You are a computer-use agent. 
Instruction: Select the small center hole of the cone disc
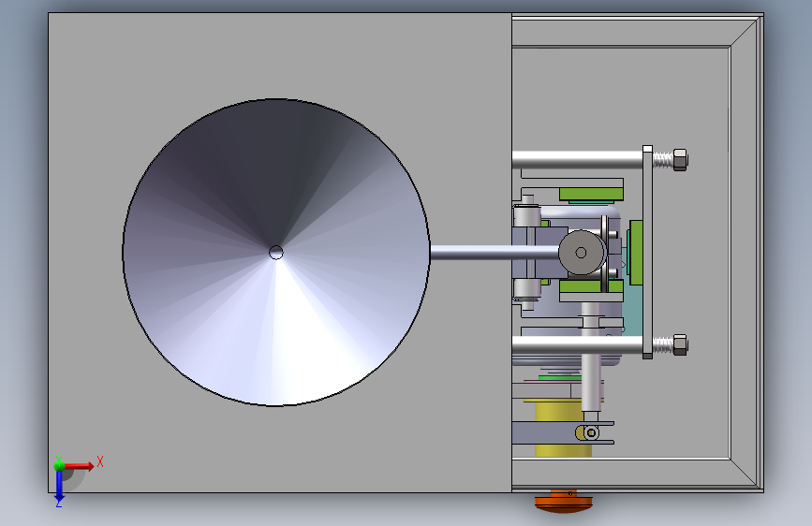pos(276,253)
